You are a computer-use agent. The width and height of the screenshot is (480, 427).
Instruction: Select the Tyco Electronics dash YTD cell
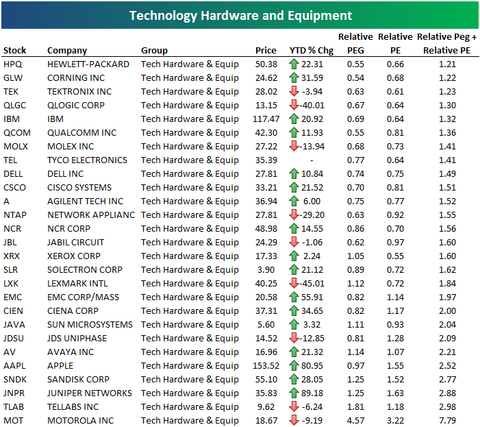point(311,160)
